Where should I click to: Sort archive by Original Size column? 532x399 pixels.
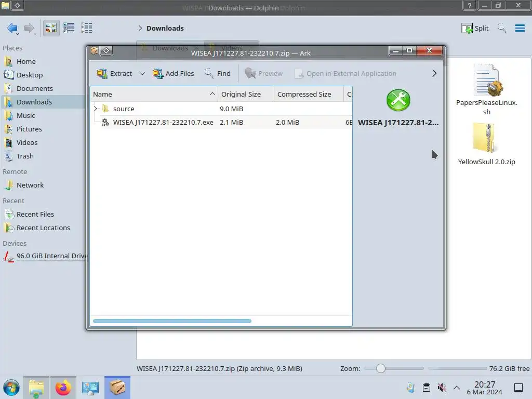[246, 95]
